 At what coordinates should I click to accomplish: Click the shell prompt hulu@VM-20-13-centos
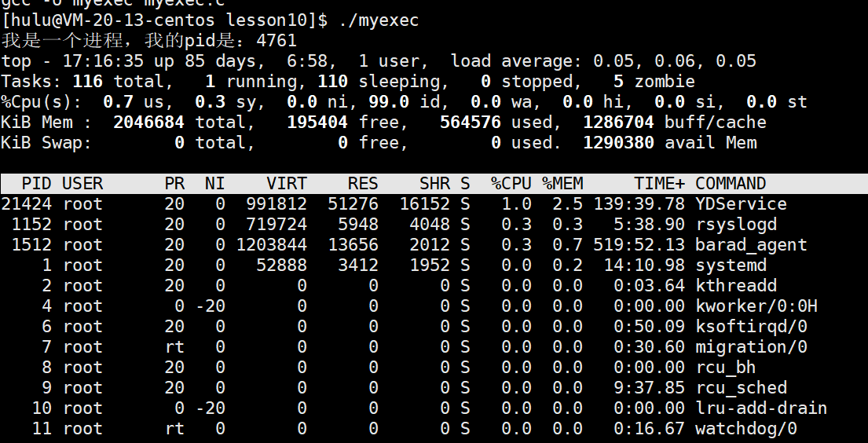point(112,20)
